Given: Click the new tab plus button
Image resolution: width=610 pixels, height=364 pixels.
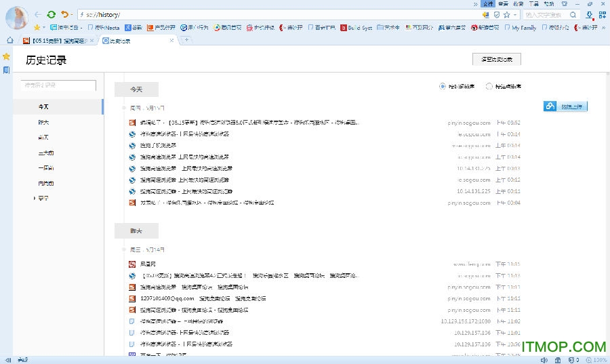Looking at the screenshot, I should pyautogui.click(x=187, y=40).
